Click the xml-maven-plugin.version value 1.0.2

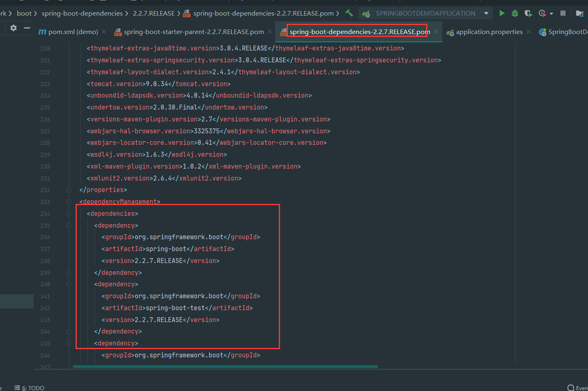[192, 167]
